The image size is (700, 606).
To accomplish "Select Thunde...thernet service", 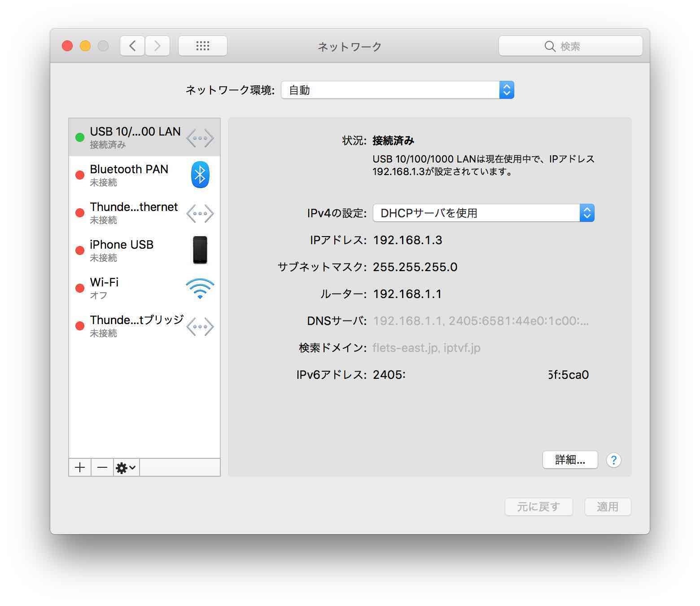I will click(144, 213).
